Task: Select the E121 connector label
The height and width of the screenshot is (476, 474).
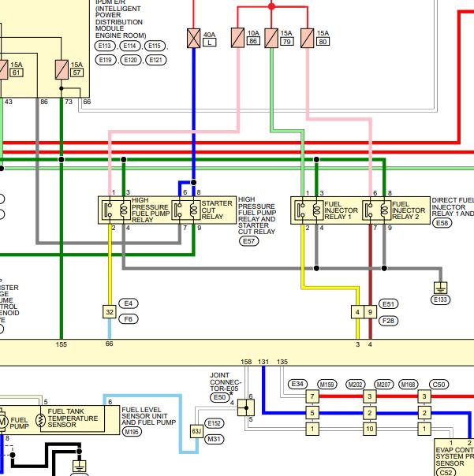Action: [x=156, y=60]
